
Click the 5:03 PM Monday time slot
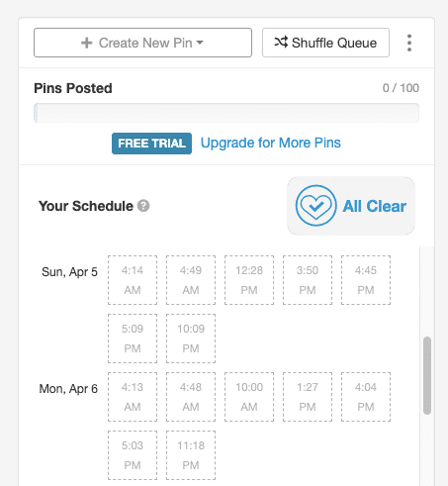point(133,455)
